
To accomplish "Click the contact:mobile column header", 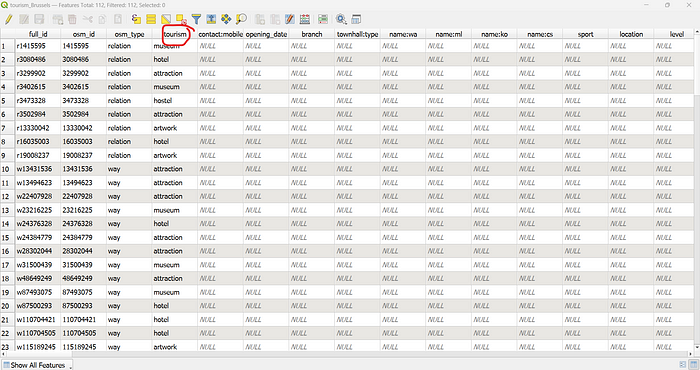I will (x=221, y=34).
